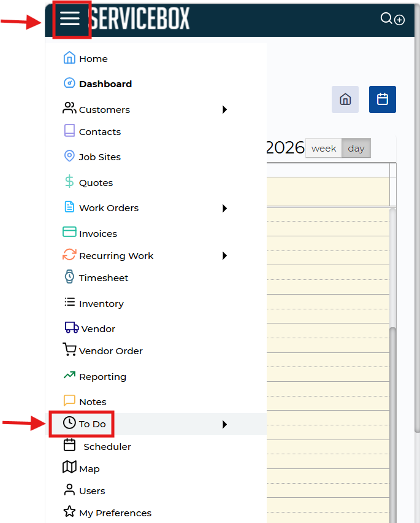
Task: Expand the To Do submenu arrow
Action: pyautogui.click(x=224, y=424)
